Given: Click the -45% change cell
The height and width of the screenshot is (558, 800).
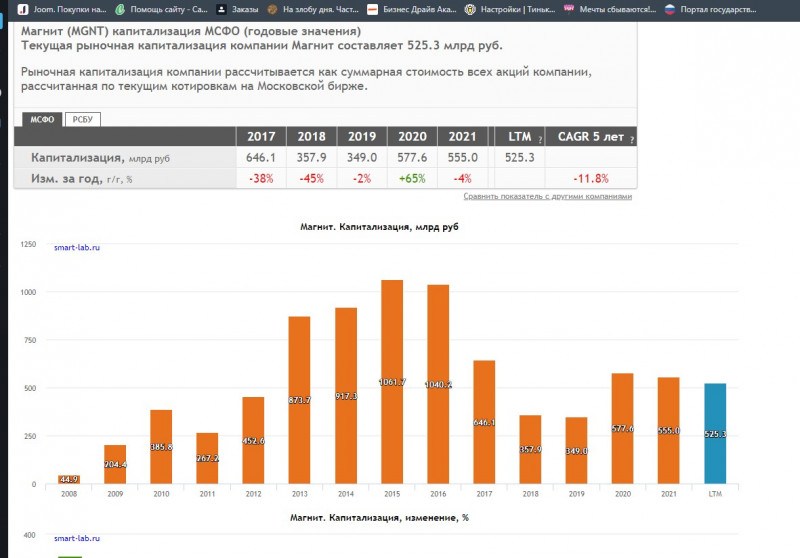Looking at the screenshot, I should coord(311,179).
